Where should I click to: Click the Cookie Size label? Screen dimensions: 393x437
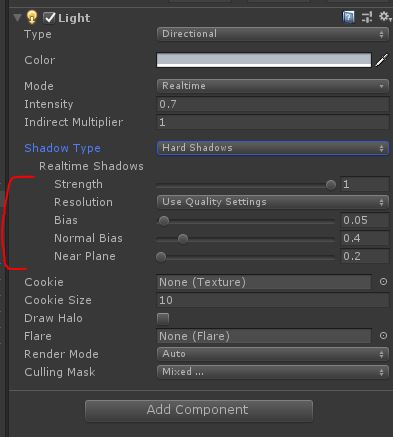coord(58,300)
